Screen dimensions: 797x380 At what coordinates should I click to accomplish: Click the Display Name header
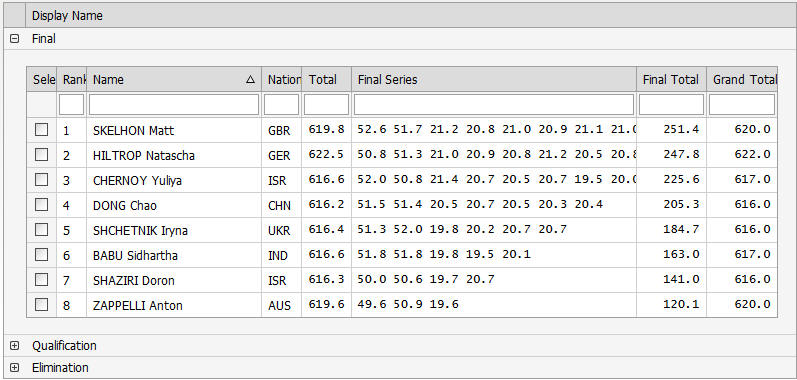[x=67, y=16]
